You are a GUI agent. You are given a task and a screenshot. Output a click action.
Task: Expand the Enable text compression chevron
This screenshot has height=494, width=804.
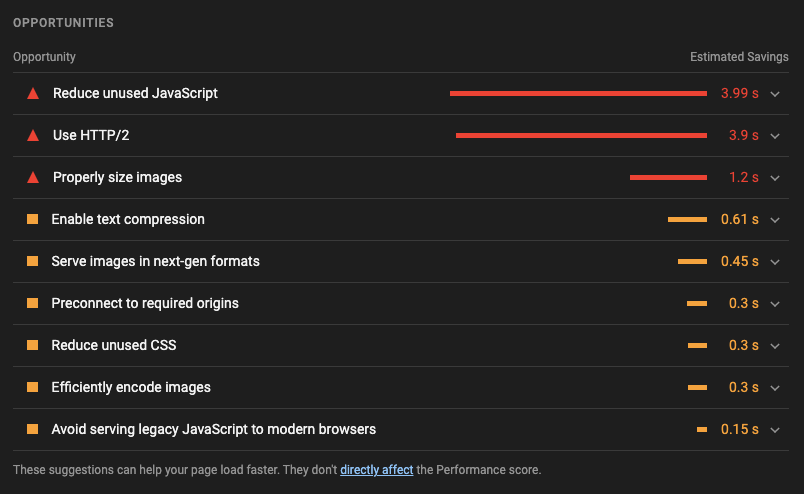[x=775, y=220]
